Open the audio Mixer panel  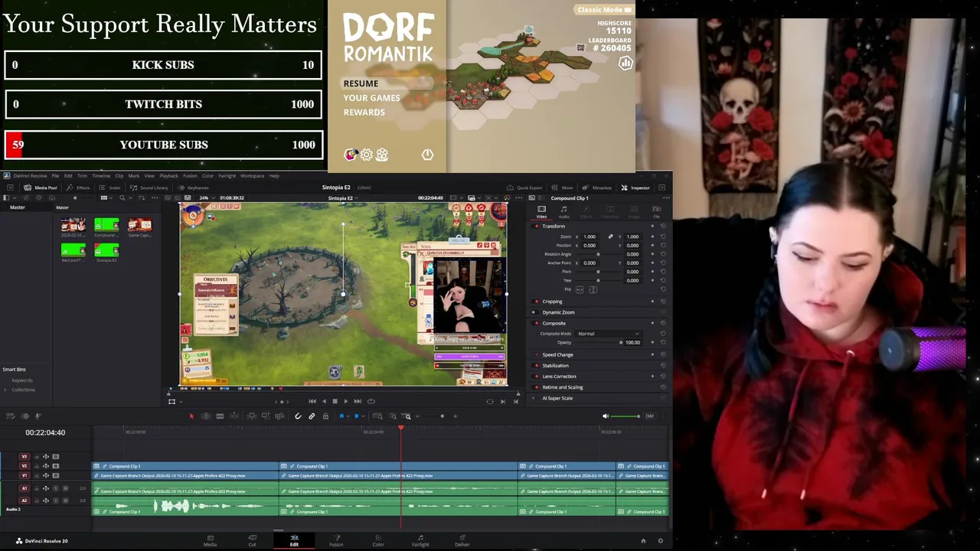point(563,187)
